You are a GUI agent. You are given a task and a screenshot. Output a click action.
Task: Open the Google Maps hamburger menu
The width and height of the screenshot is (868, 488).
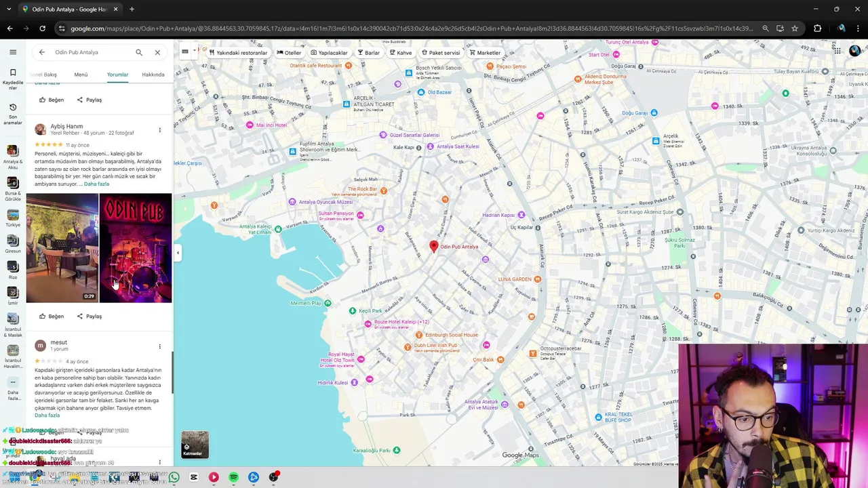click(13, 52)
